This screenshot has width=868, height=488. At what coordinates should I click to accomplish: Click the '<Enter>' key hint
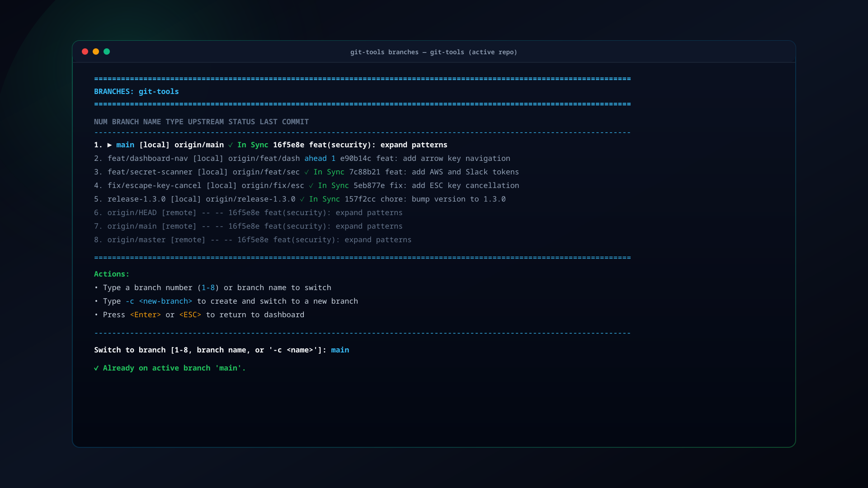coord(145,315)
